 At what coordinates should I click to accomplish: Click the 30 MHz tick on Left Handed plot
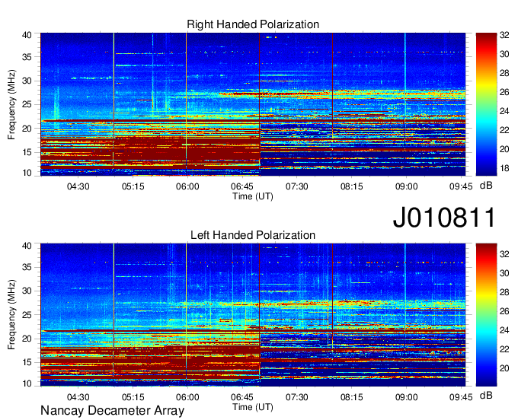point(27,291)
